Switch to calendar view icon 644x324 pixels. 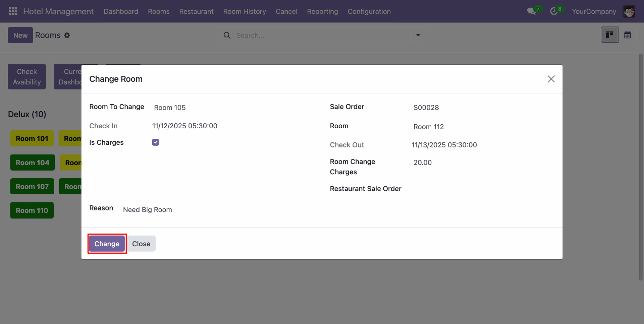click(628, 35)
